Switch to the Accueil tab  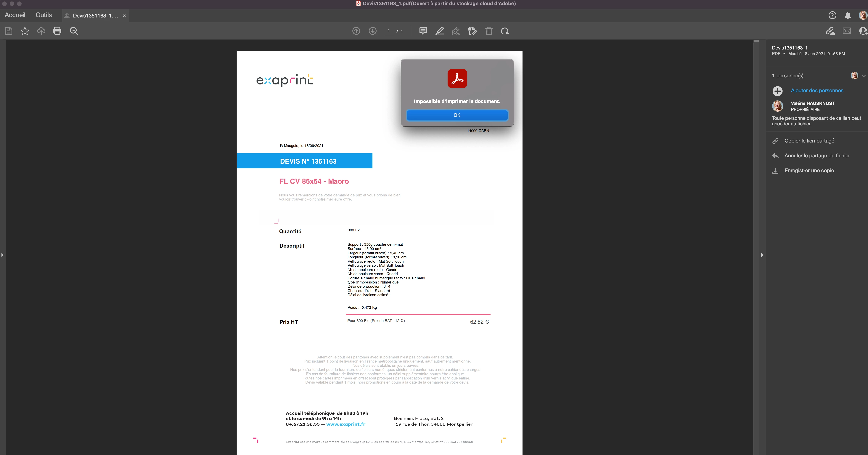tap(15, 15)
